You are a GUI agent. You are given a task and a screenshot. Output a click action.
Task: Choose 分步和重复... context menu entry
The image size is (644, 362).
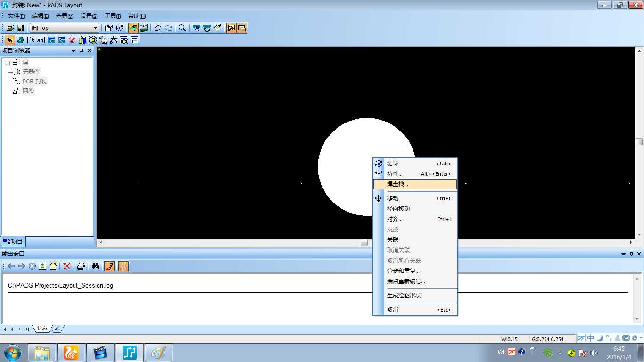[x=415, y=271]
